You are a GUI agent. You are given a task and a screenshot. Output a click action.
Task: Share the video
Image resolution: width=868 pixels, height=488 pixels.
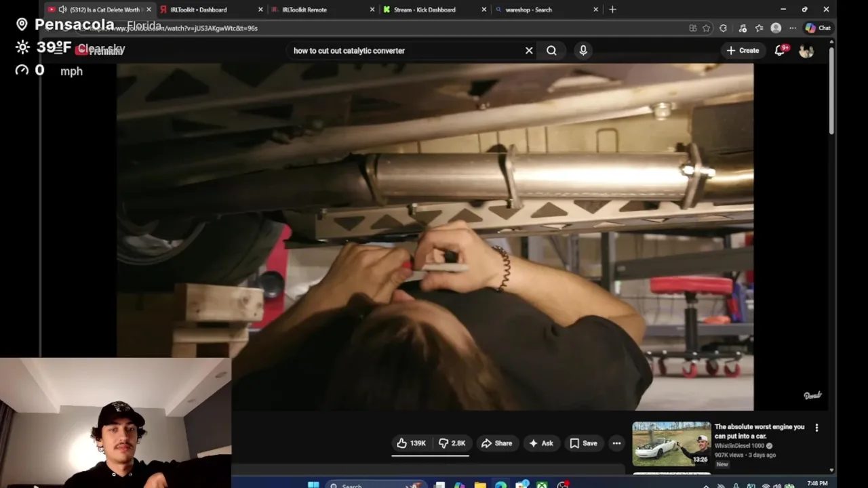pyautogui.click(x=496, y=443)
